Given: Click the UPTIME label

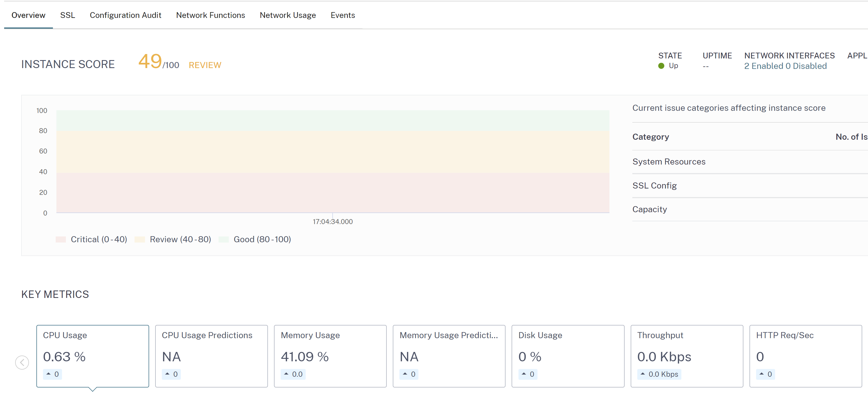Looking at the screenshot, I should coord(717,56).
